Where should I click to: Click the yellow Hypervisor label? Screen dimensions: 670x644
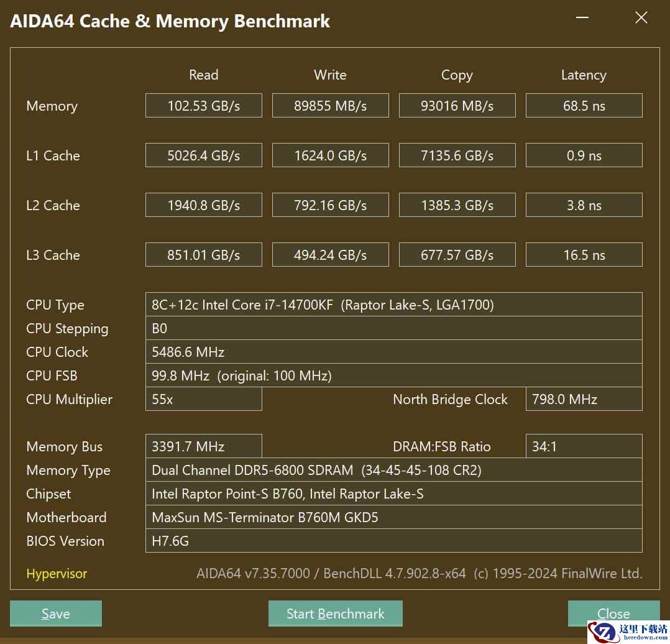pyautogui.click(x=57, y=574)
